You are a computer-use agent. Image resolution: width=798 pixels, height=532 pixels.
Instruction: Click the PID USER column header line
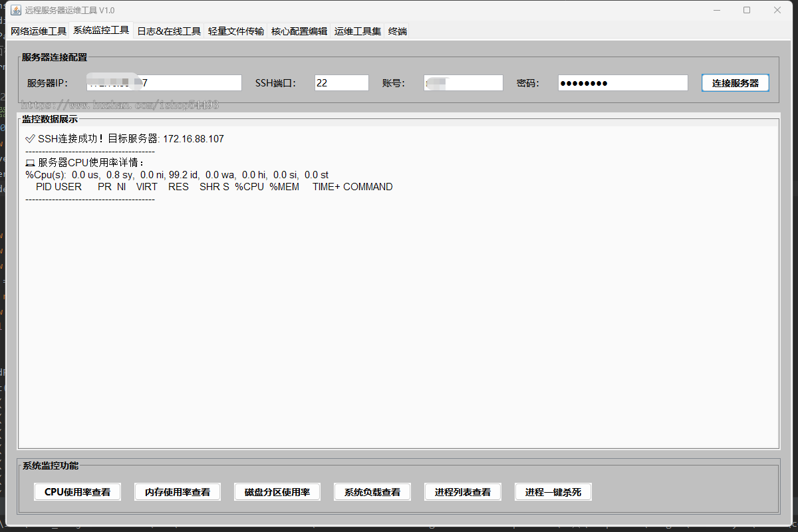click(x=214, y=187)
